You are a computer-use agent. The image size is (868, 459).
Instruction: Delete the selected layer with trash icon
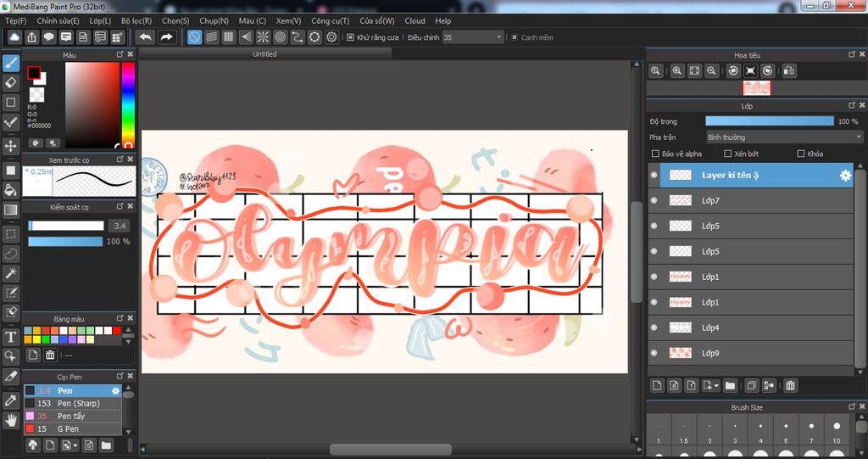tap(791, 385)
